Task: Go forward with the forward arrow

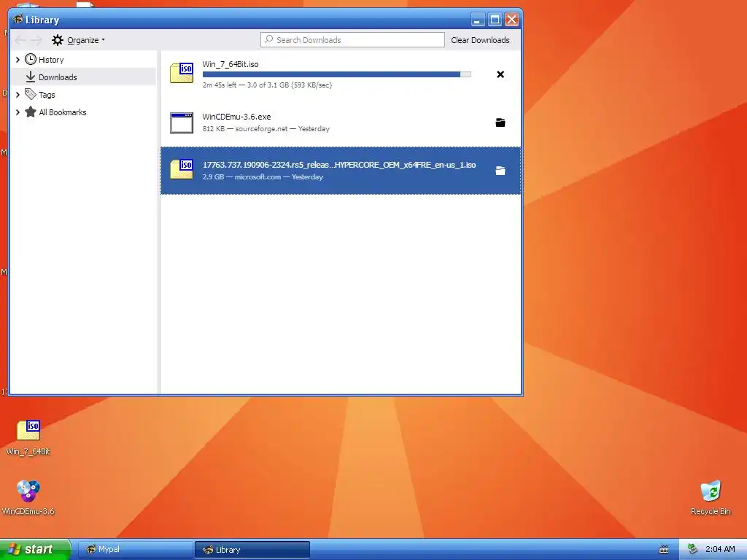Action: click(36, 40)
